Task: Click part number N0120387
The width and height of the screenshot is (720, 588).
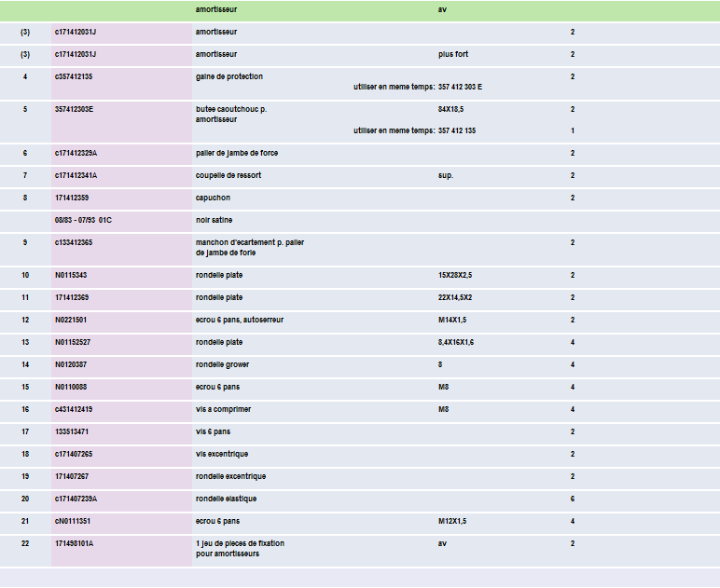Action: (x=71, y=364)
